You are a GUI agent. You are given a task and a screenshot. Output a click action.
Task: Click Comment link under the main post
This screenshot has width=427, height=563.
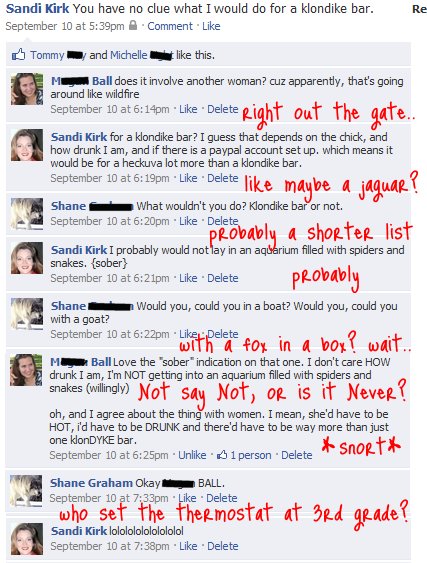pyautogui.click(x=170, y=26)
